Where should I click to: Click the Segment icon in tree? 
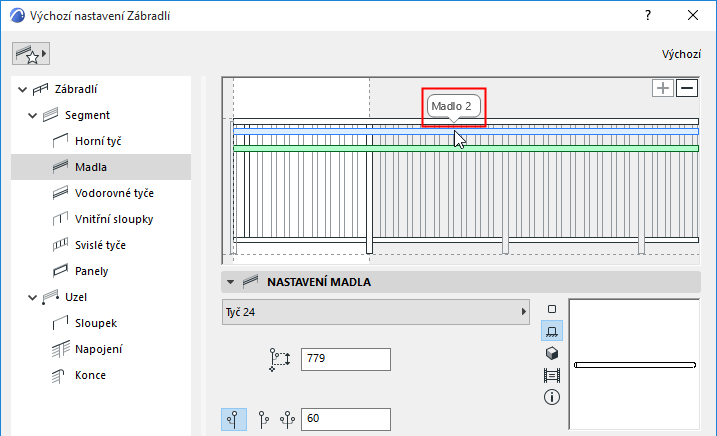[50, 115]
